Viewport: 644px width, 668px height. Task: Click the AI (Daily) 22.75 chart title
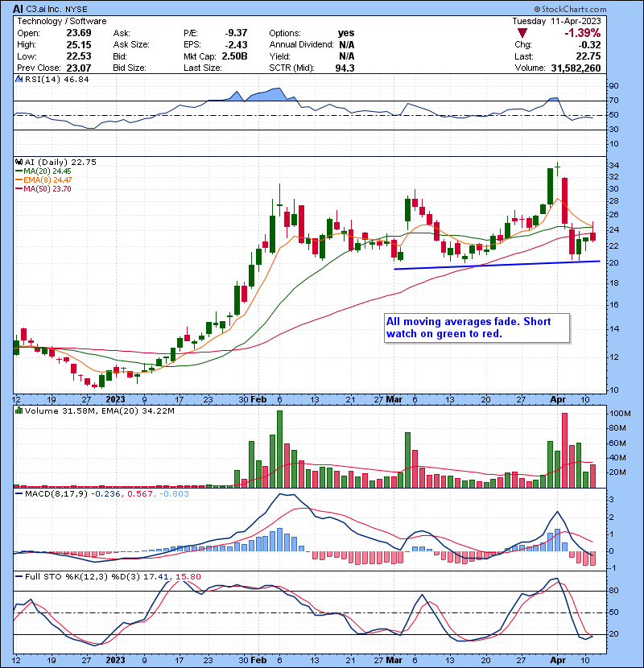[x=60, y=162]
